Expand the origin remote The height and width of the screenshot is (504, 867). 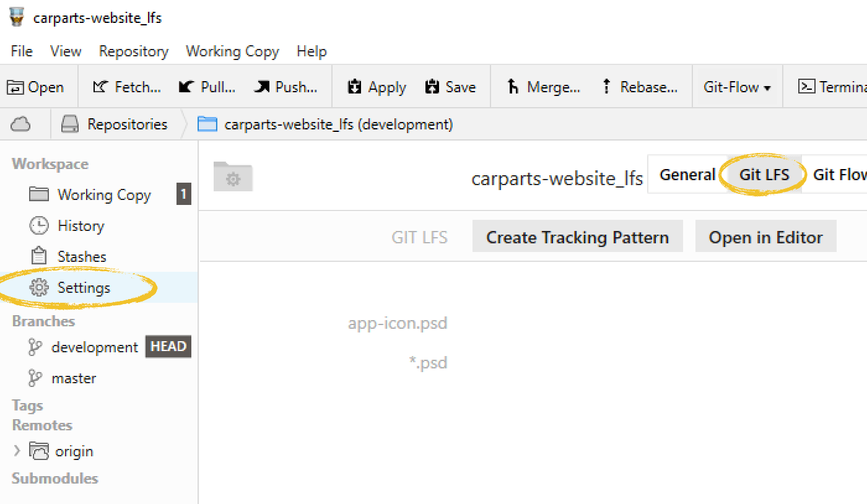17,451
